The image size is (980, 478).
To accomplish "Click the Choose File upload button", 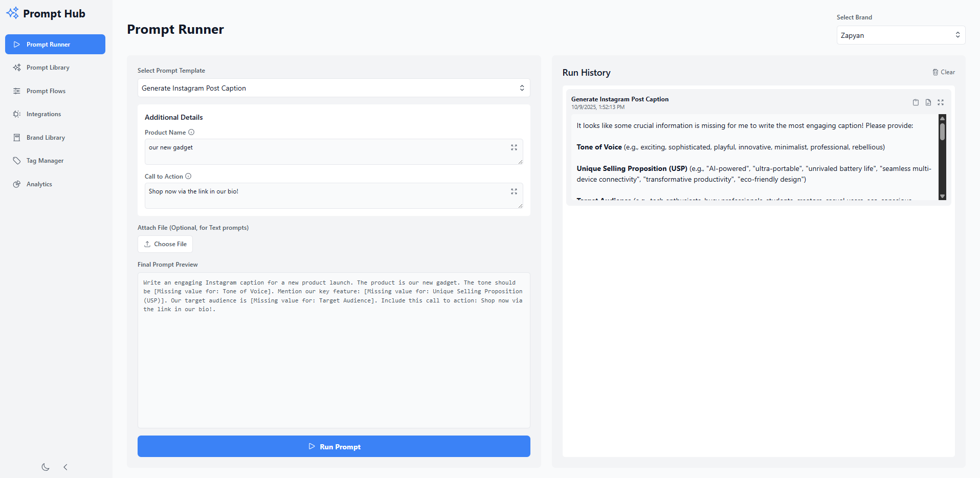I will click(x=165, y=244).
